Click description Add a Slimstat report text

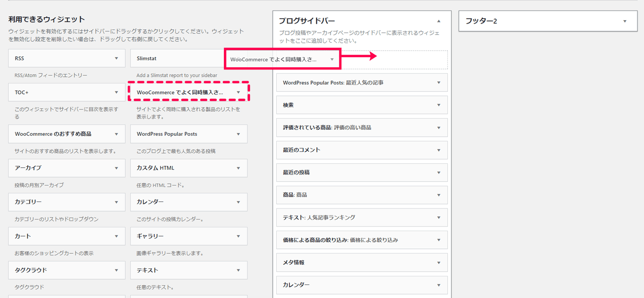point(177,75)
